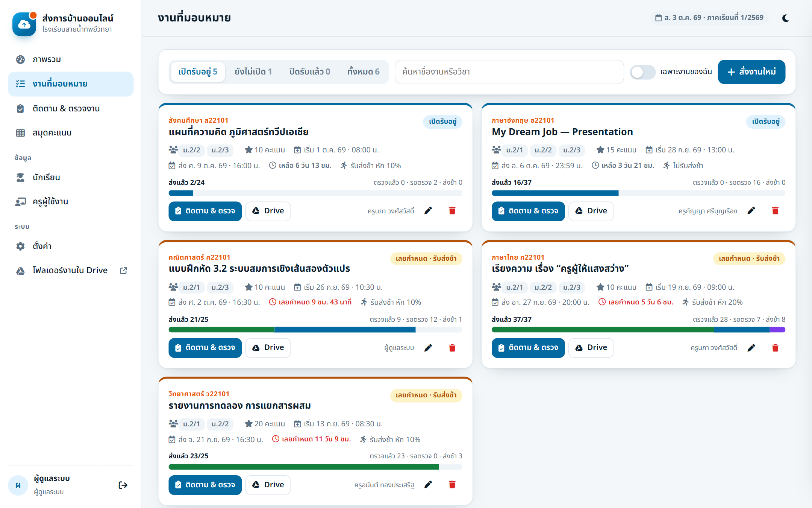
Task: Click the submission progress bar of เรียงความ card
Action: click(638, 330)
